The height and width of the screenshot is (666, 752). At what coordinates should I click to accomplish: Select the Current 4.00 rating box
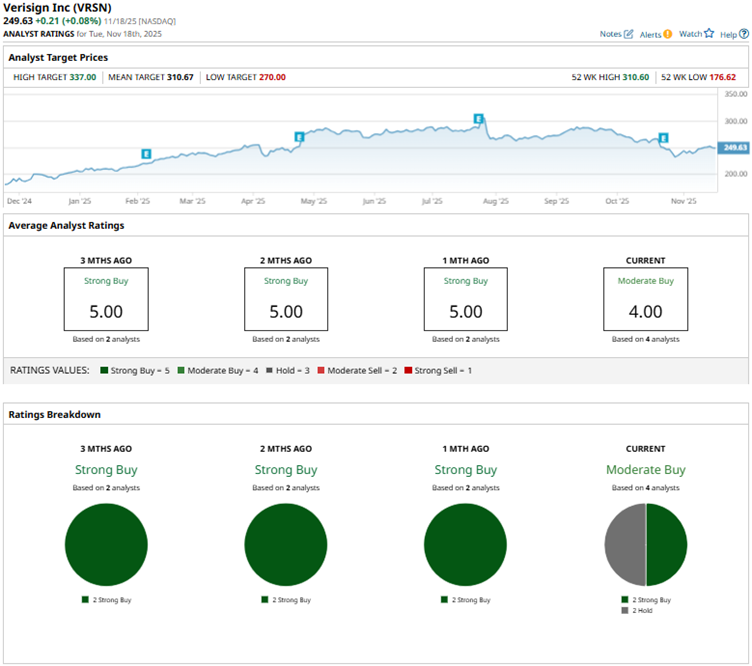tap(645, 299)
